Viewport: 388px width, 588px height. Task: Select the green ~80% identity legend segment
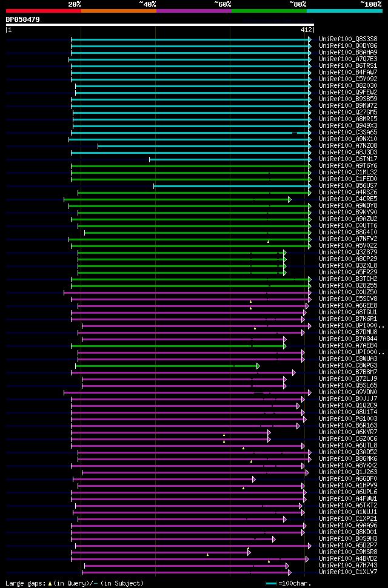(269, 11)
